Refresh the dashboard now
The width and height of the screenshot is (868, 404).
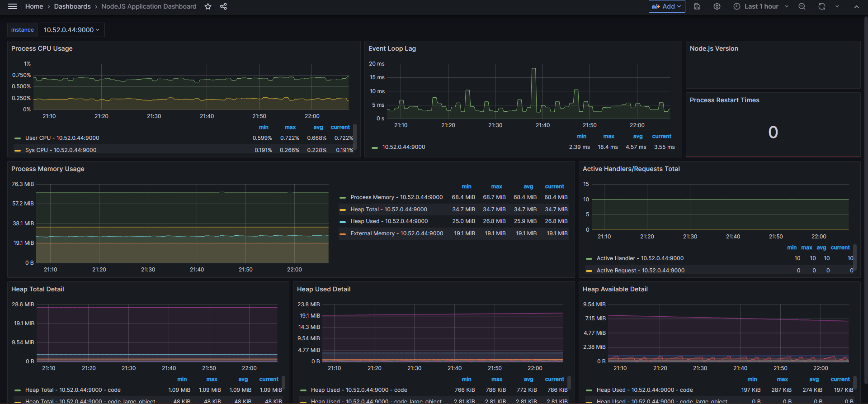point(822,6)
